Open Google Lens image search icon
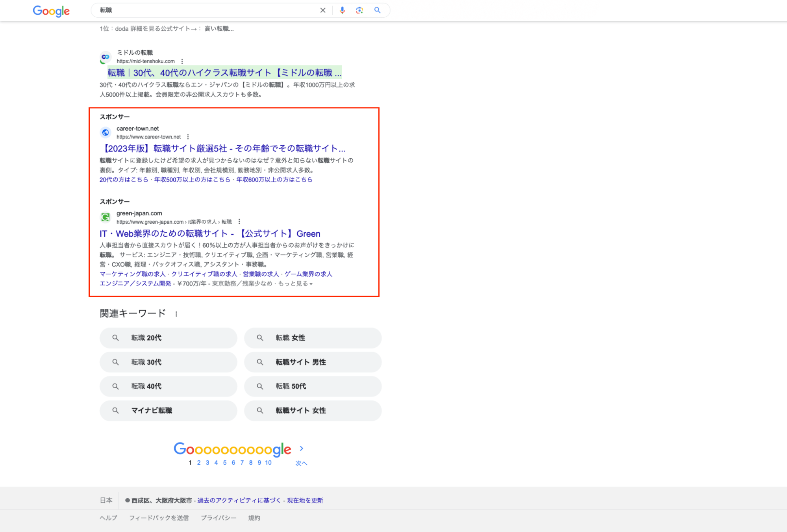 click(x=359, y=10)
